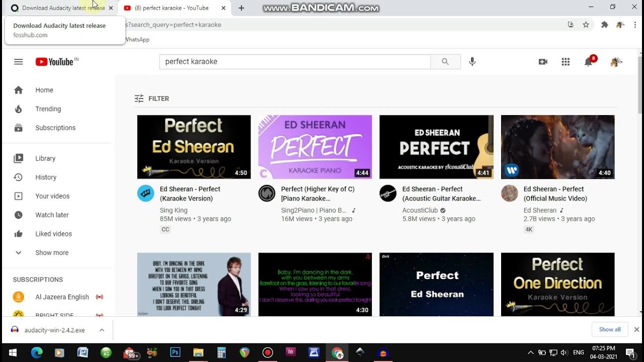Open the account avatar menu
The height and width of the screenshot is (362, 644).
click(x=616, y=62)
